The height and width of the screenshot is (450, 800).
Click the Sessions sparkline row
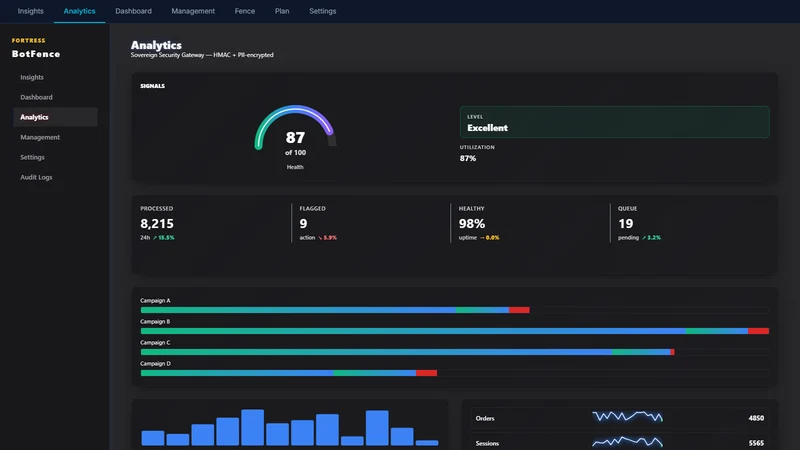tap(620, 443)
